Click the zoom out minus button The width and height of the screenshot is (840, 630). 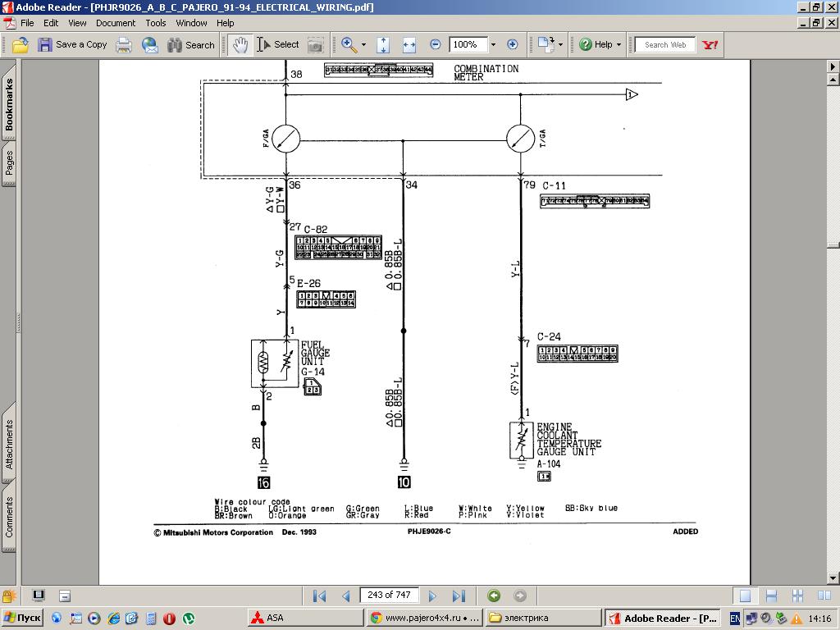pyautogui.click(x=436, y=44)
